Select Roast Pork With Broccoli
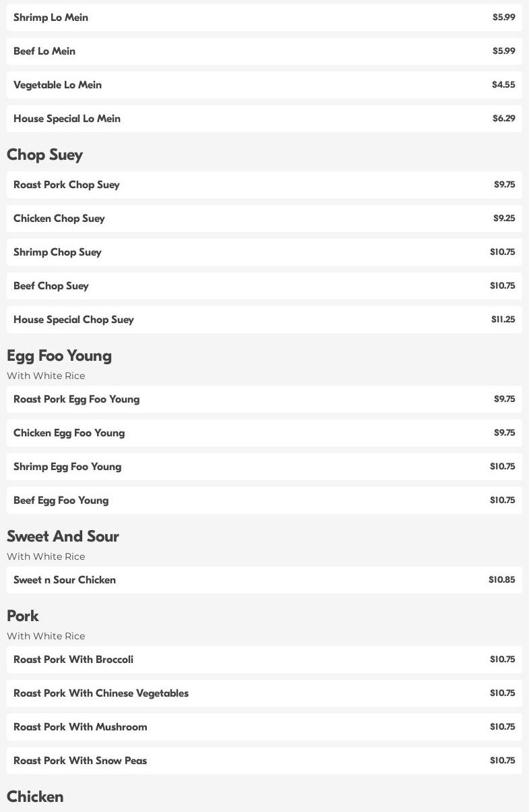 pos(264,660)
